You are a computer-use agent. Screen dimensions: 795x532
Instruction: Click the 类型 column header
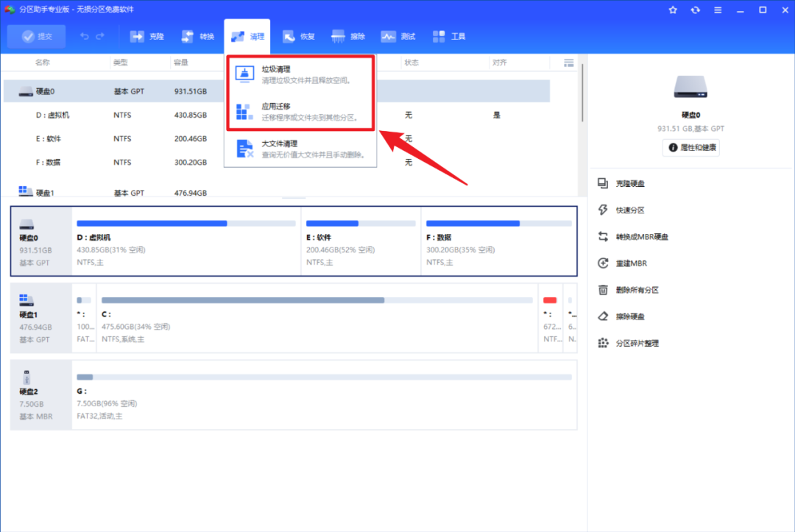pos(121,63)
